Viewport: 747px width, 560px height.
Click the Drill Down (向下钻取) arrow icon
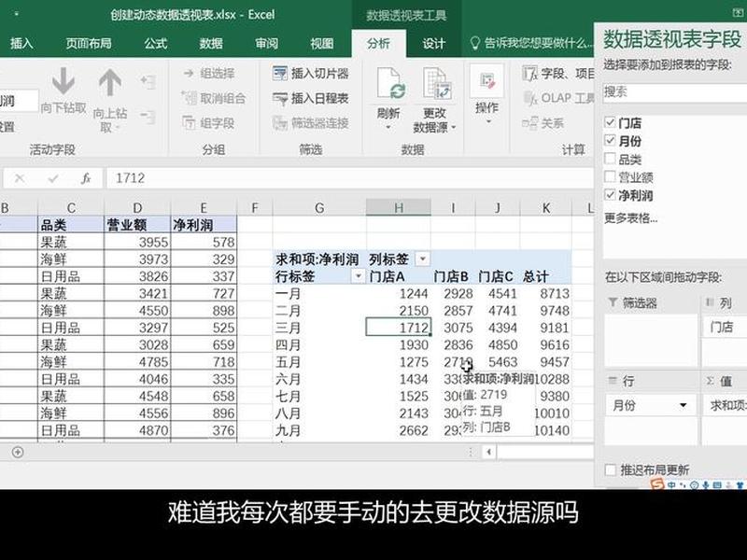pyautogui.click(x=63, y=81)
